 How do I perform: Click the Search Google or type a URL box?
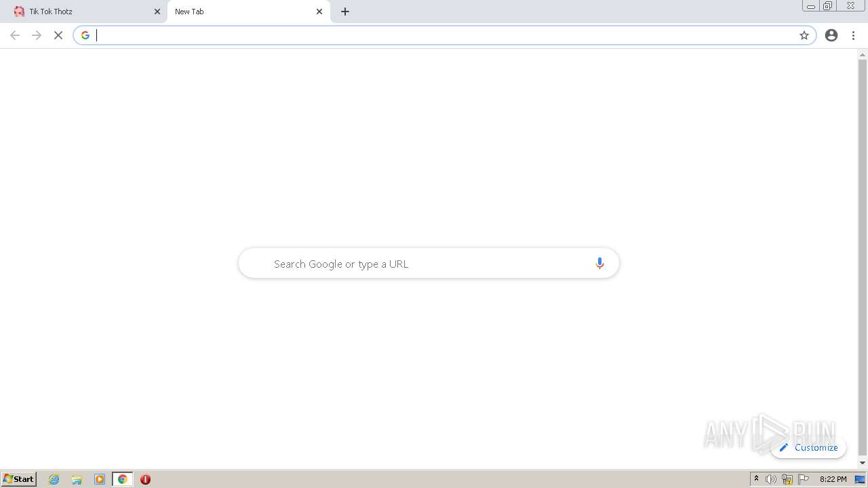click(x=429, y=264)
